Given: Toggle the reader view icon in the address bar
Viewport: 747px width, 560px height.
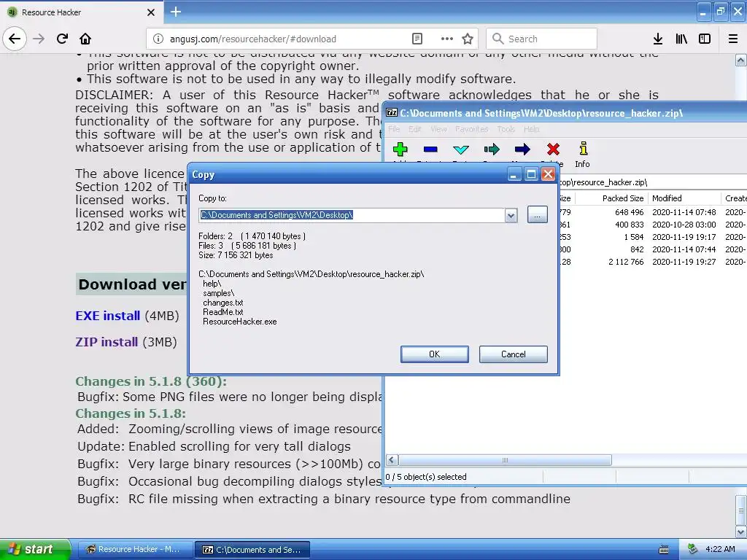Looking at the screenshot, I should [x=417, y=39].
